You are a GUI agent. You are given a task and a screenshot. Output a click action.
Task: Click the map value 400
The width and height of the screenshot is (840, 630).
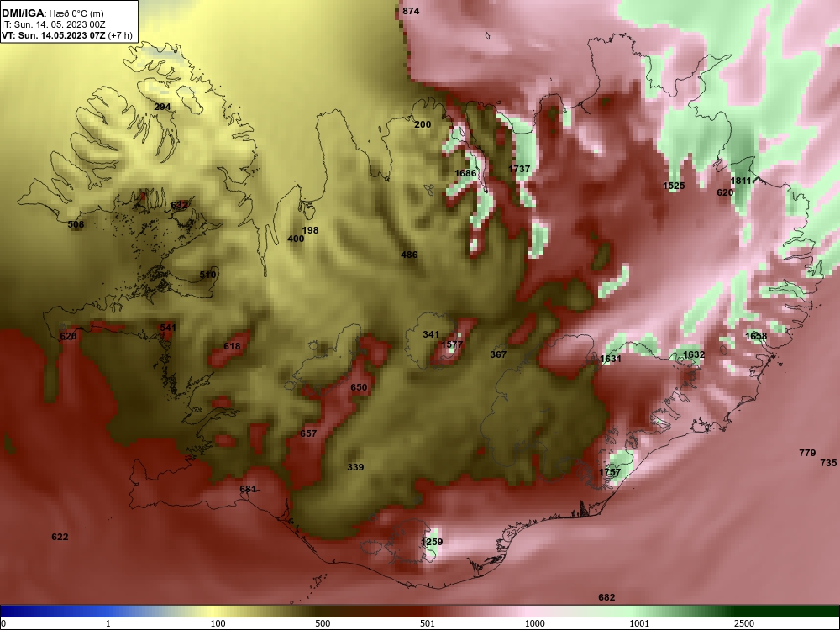(x=296, y=239)
